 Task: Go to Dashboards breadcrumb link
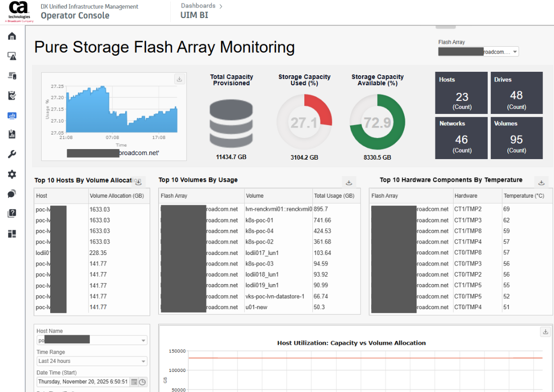(x=198, y=6)
